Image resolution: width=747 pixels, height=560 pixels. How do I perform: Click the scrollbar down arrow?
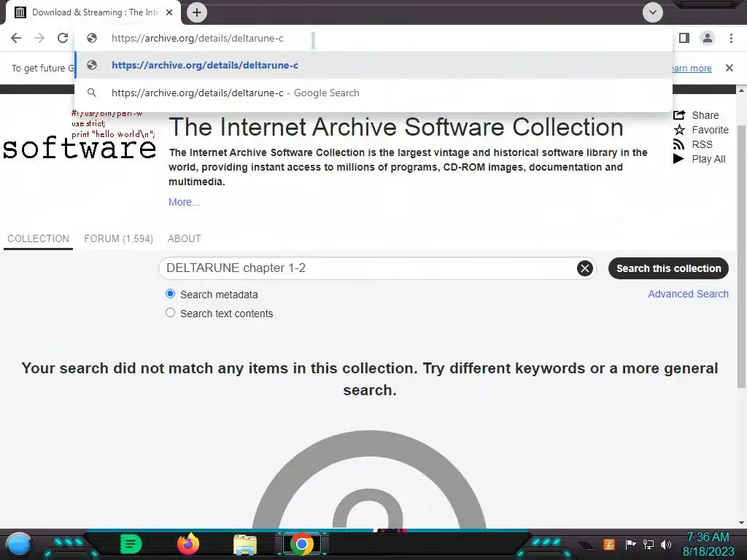click(x=741, y=522)
